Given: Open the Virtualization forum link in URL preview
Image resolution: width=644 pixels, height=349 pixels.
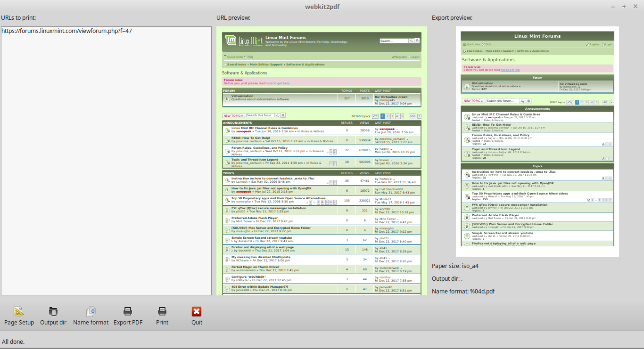Looking at the screenshot, I should point(242,96).
